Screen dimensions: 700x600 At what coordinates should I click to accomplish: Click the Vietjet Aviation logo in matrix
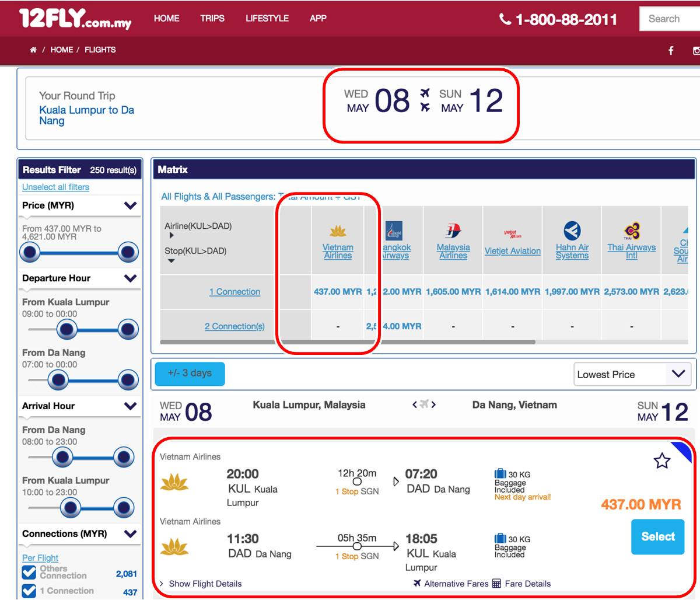pos(512,235)
